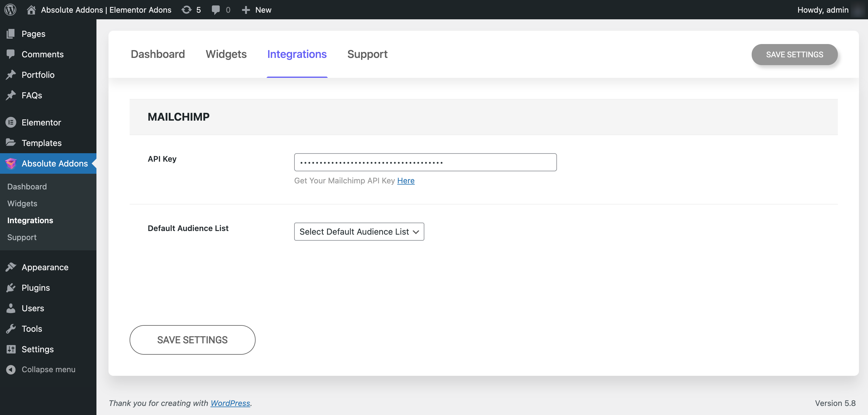
Task: Open the Tools menu label
Action: (x=32, y=329)
